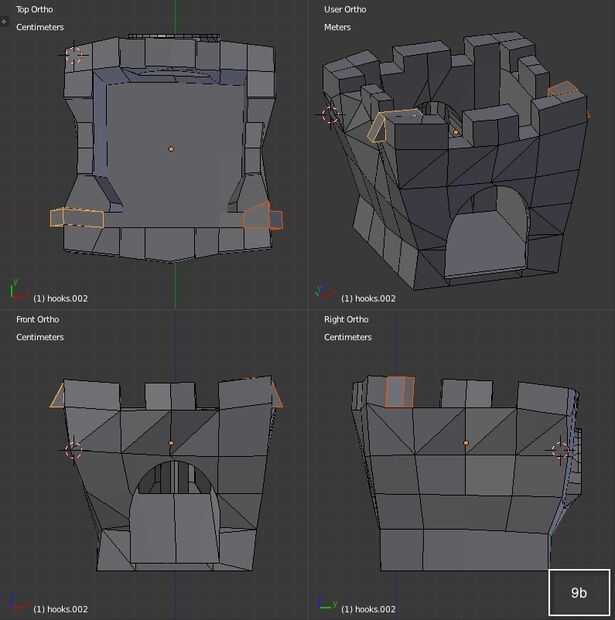Image resolution: width=615 pixels, height=620 pixels.
Task: Click the object origin dot in Right Ortho view
Action: 466,443
